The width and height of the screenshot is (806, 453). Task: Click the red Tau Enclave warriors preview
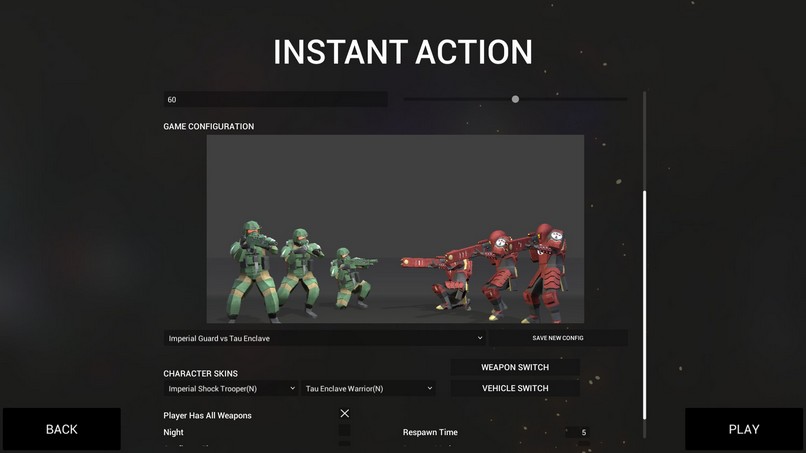(486, 273)
